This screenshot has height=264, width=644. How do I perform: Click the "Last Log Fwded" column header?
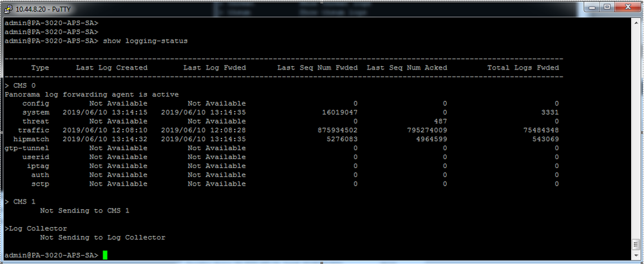pos(215,68)
